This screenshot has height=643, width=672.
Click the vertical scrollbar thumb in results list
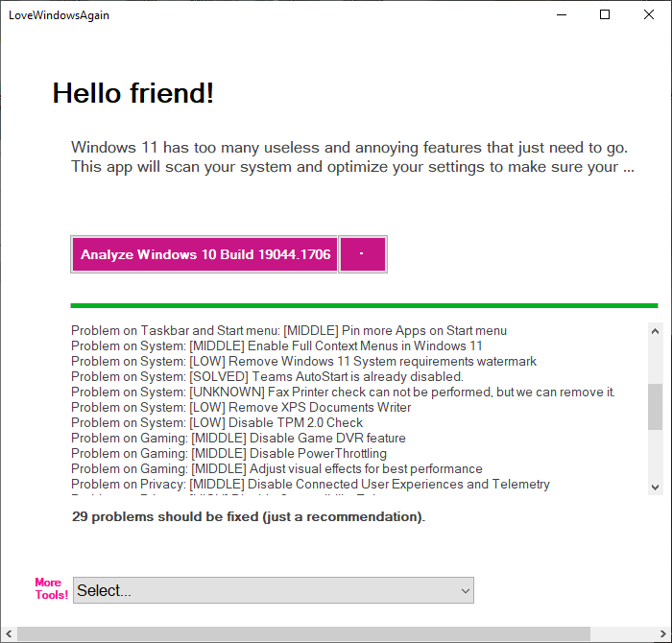pyautogui.click(x=655, y=407)
